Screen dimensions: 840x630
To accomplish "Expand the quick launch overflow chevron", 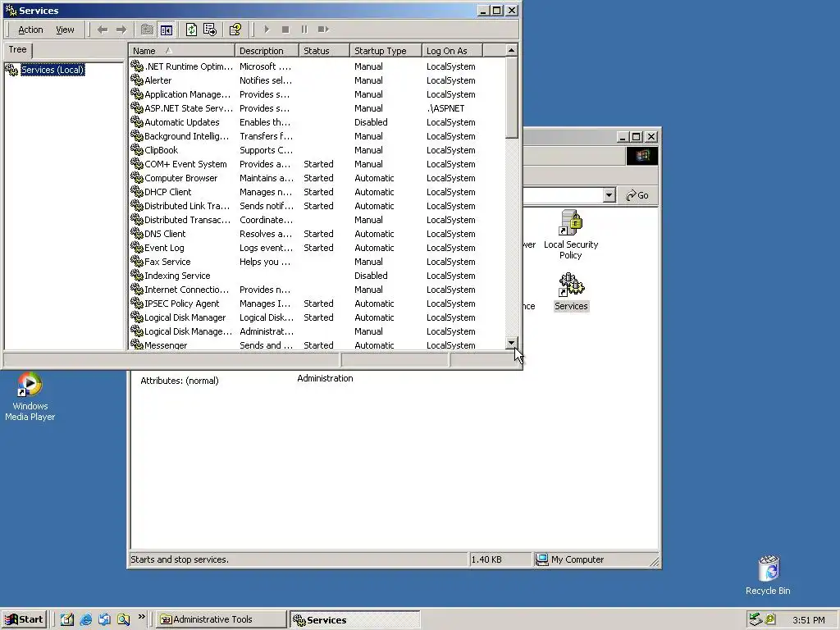I will (x=141, y=617).
